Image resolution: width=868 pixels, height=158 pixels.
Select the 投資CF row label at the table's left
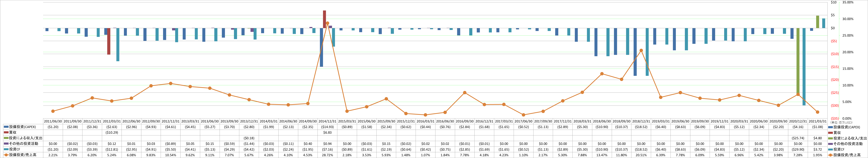(x=14, y=149)
